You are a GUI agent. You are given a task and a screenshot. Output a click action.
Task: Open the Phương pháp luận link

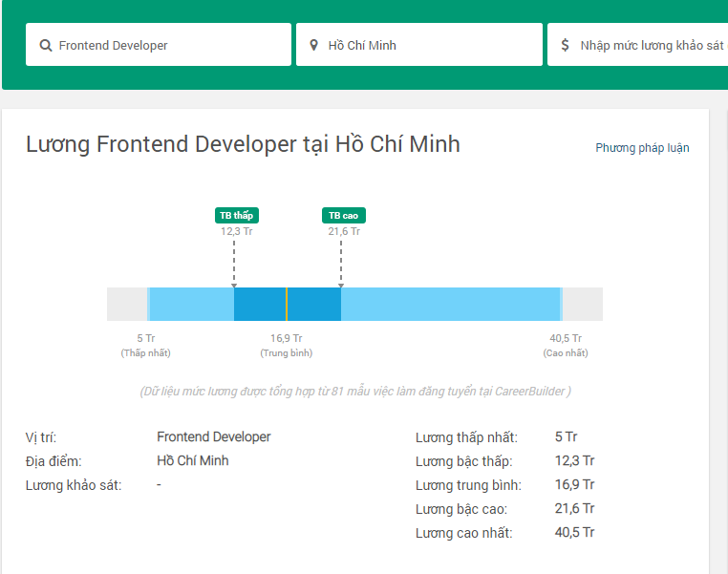[642, 148]
